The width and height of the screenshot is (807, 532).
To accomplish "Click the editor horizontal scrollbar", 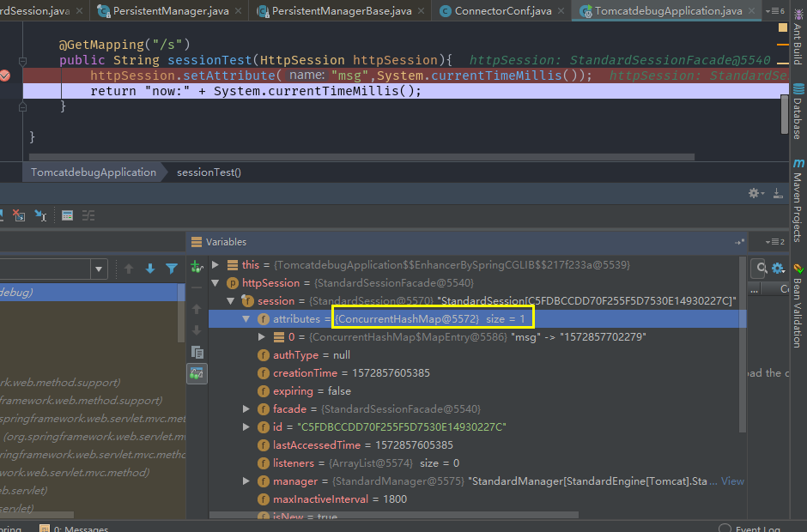I will tap(361, 157).
